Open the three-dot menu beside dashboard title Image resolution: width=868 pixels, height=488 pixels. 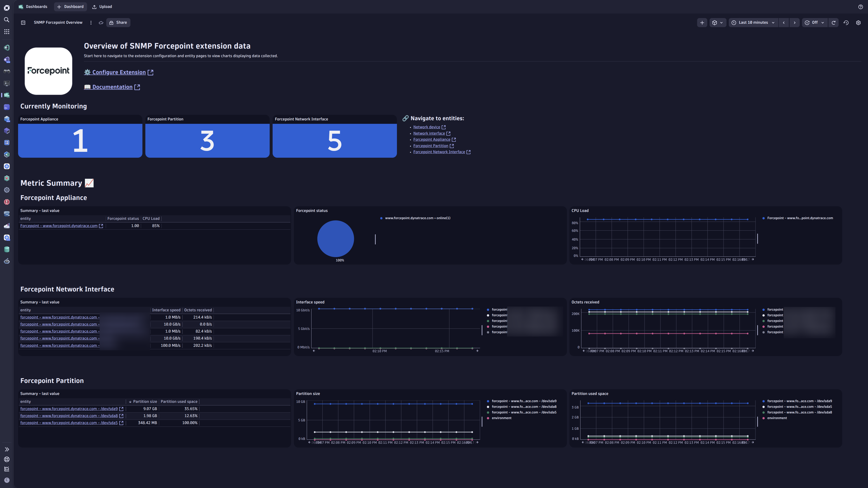coord(91,23)
